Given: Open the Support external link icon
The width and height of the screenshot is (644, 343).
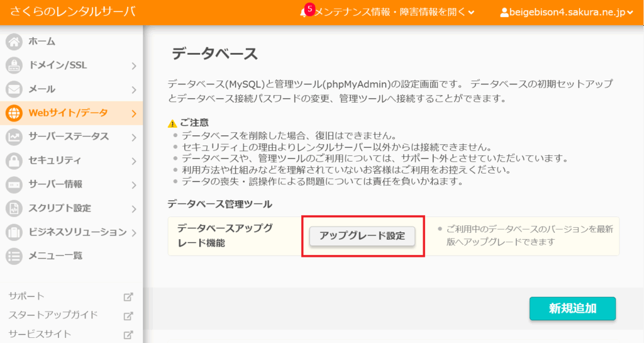Looking at the screenshot, I should (128, 296).
